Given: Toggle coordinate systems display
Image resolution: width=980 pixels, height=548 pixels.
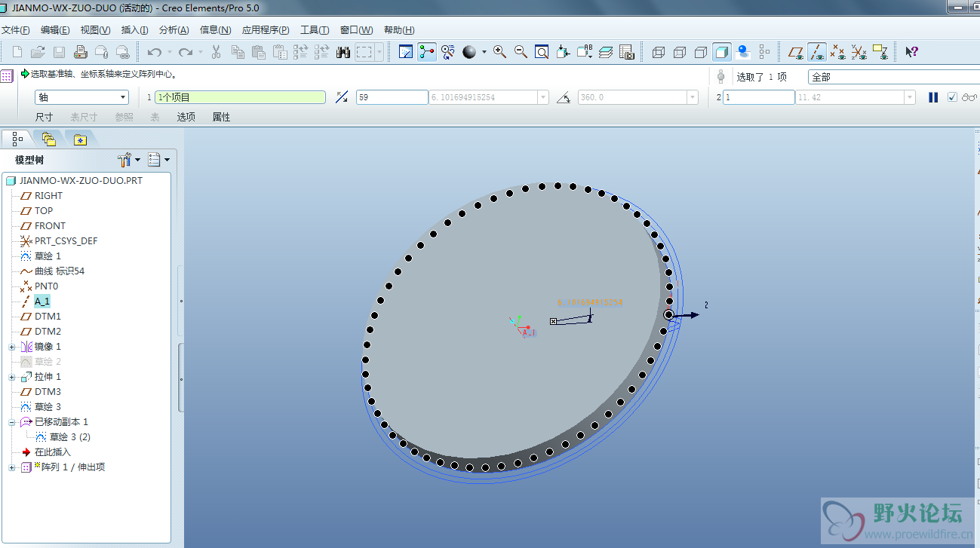Looking at the screenshot, I should (859, 52).
